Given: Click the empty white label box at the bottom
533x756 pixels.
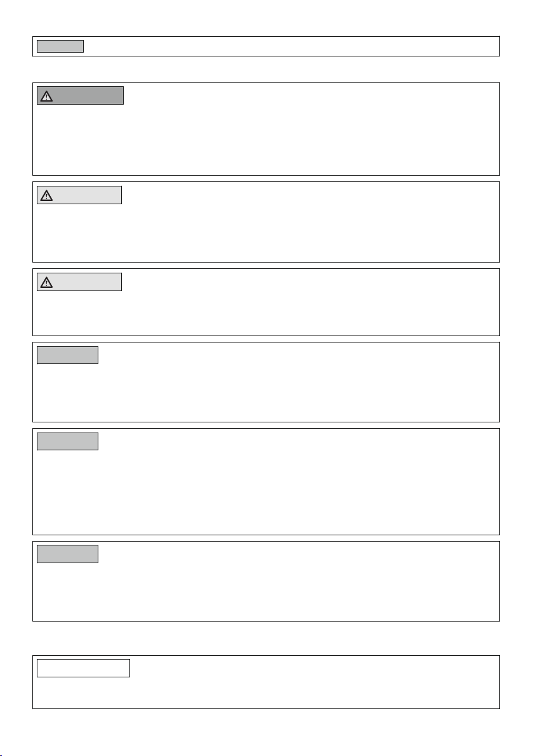Looking at the screenshot, I should click(x=84, y=668).
